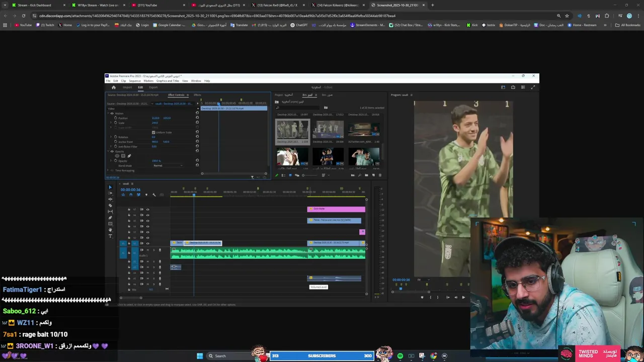Reset Rotation parameter in Effect Controls

[x=197, y=137]
